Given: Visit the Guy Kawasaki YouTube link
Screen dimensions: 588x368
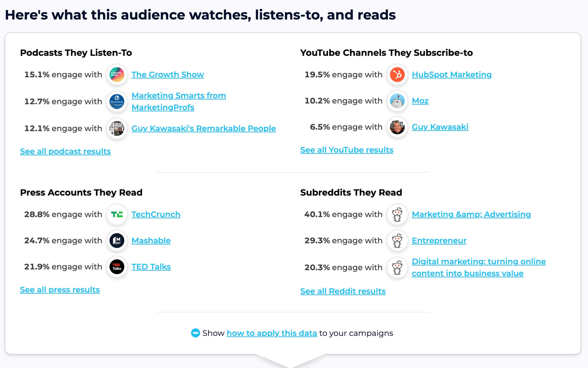Looking at the screenshot, I should pos(440,127).
